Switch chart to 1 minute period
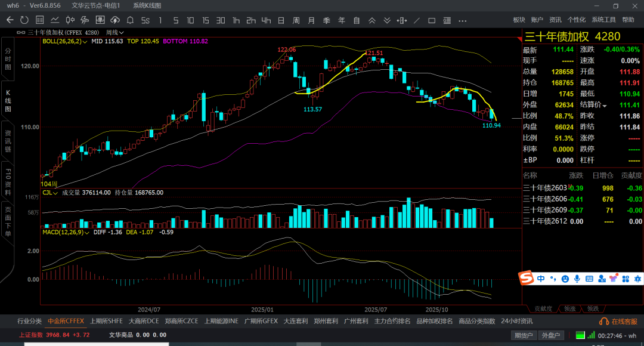644x346 pixels. 160,20
